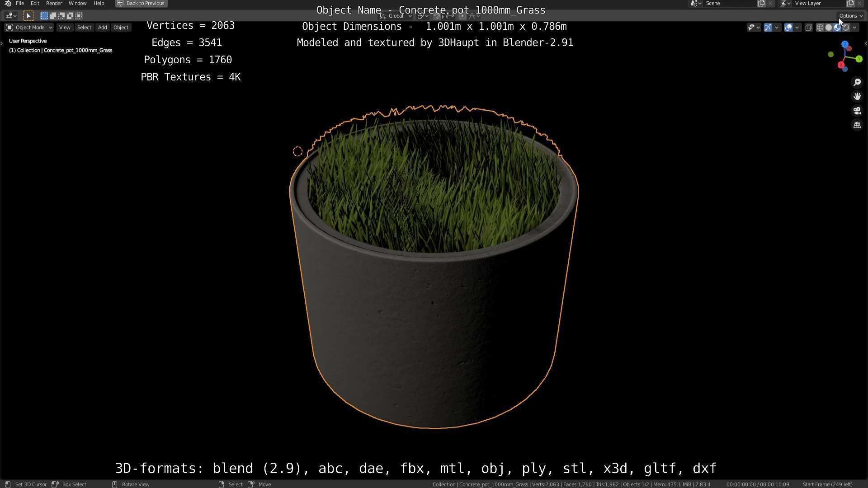Click the View Layer name field
Viewport: 868px width, 488px height.
819,3
